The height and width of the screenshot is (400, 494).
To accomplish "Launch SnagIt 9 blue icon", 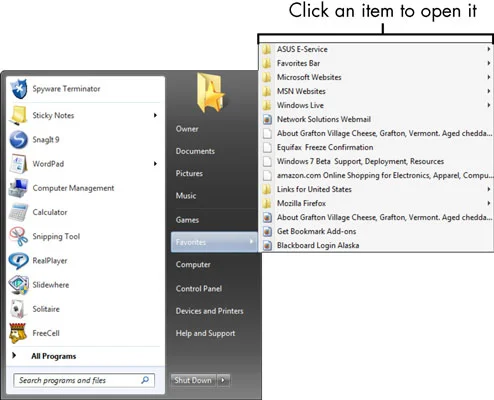I will (x=18, y=140).
